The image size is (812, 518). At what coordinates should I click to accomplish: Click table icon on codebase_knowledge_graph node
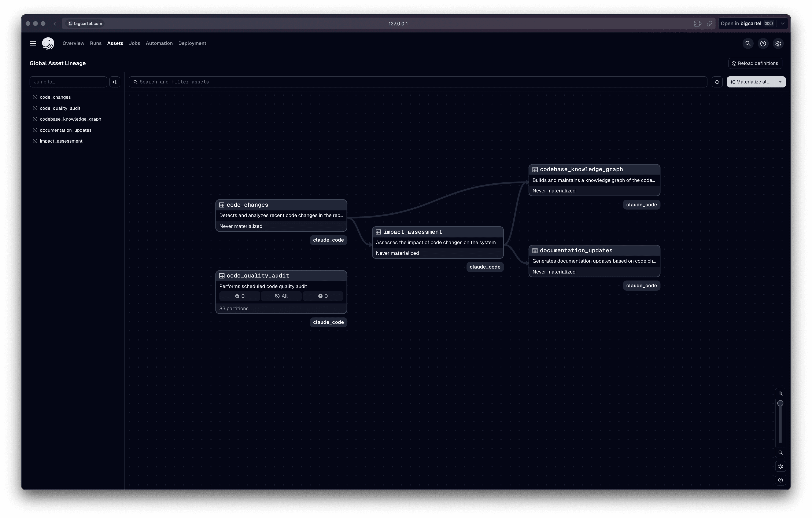click(535, 170)
